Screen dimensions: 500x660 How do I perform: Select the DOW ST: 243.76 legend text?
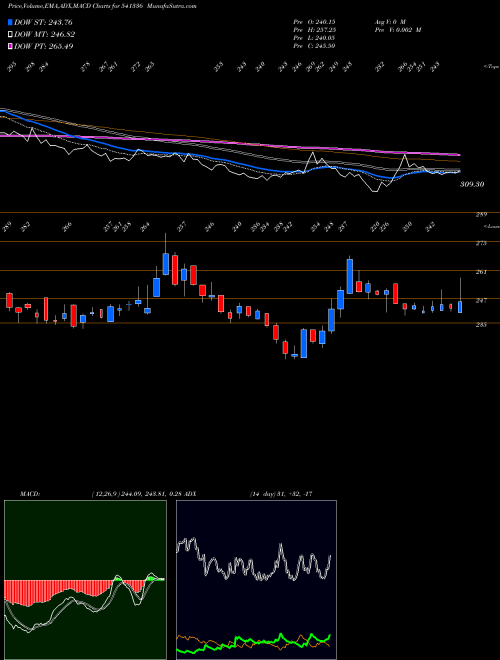[44, 22]
